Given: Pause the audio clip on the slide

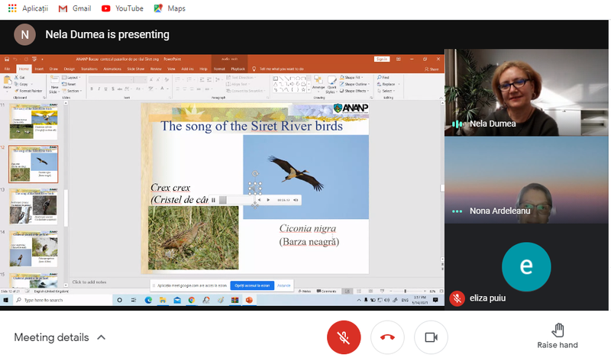Looking at the screenshot, I should (213, 200).
